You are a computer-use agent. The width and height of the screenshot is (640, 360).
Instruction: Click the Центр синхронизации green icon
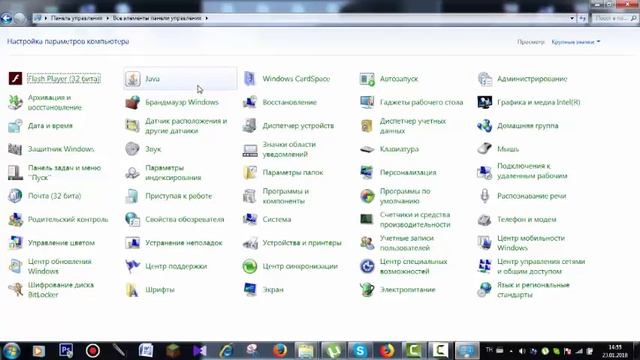[250, 266]
